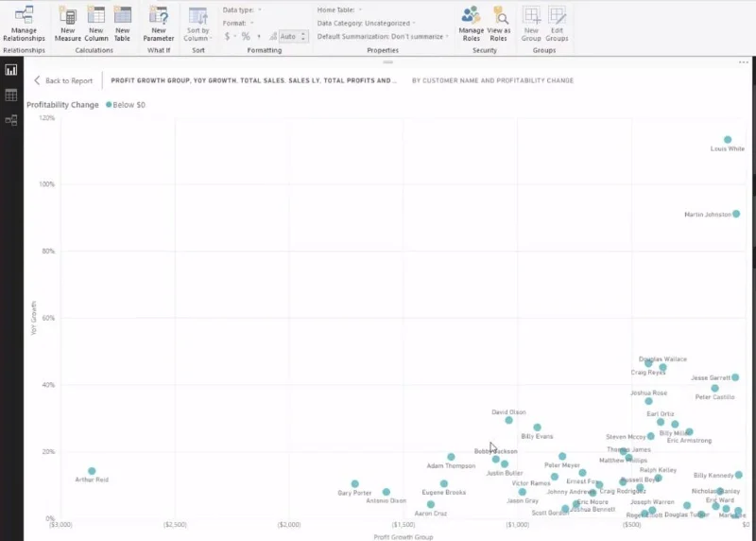This screenshot has width=756, height=541.
Task: Expand the Data type dropdown
Action: (242, 9)
